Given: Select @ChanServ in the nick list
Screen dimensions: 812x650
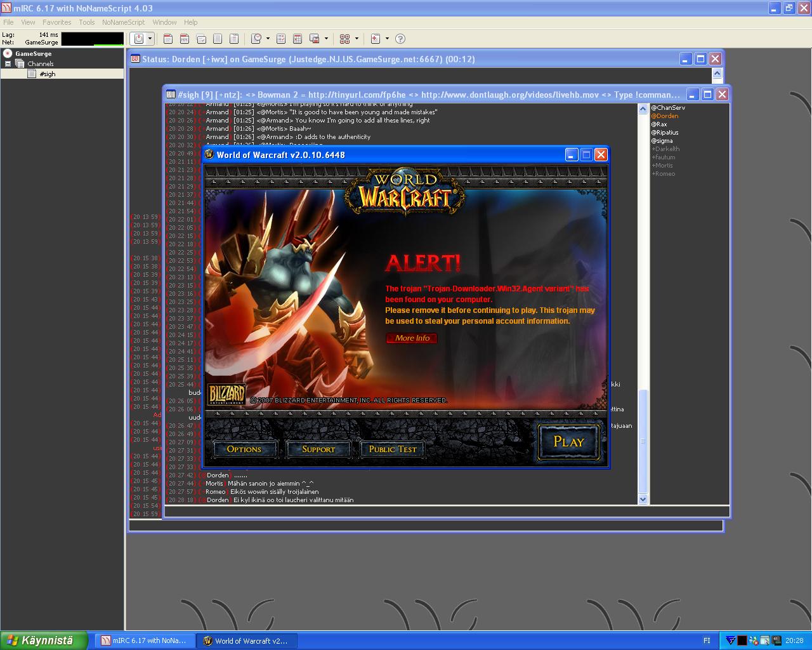Looking at the screenshot, I should click(668, 108).
